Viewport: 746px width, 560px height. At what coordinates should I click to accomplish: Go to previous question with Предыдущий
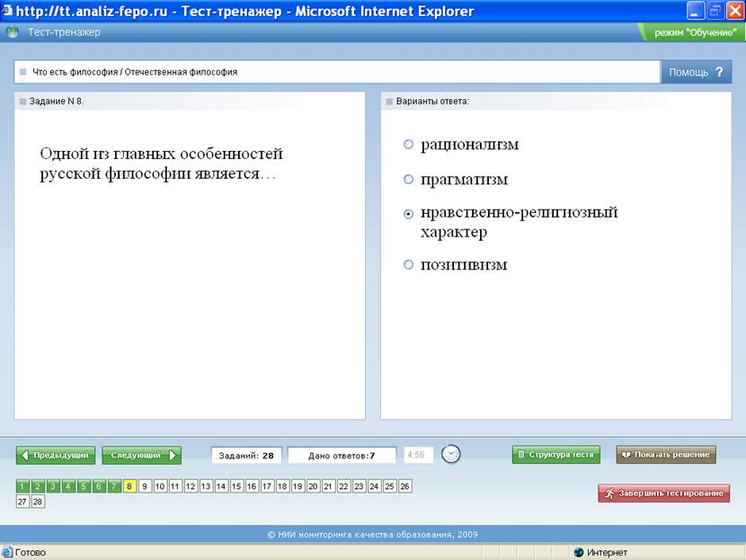pyautogui.click(x=56, y=456)
